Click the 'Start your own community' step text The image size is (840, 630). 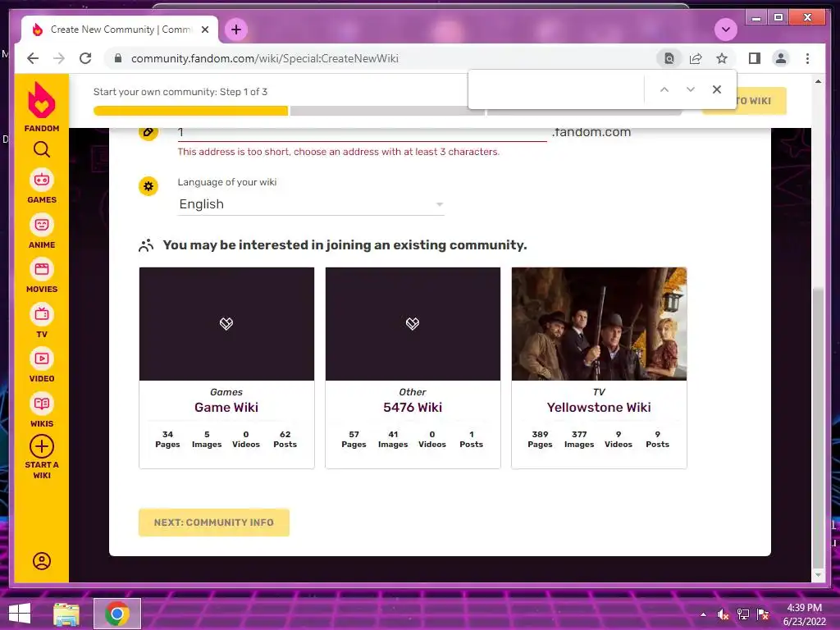[x=180, y=92]
